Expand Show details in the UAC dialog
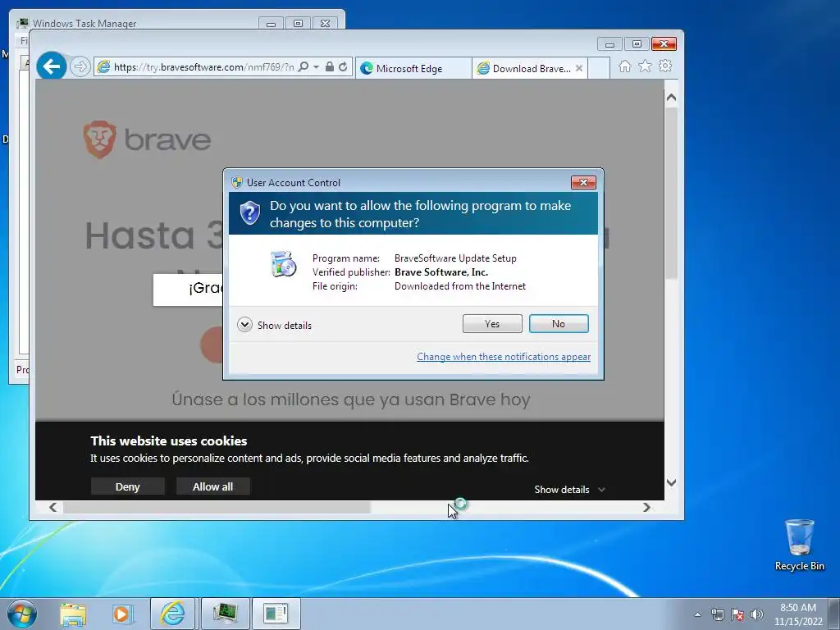Viewport: 840px width, 630px height. point(274,325)
